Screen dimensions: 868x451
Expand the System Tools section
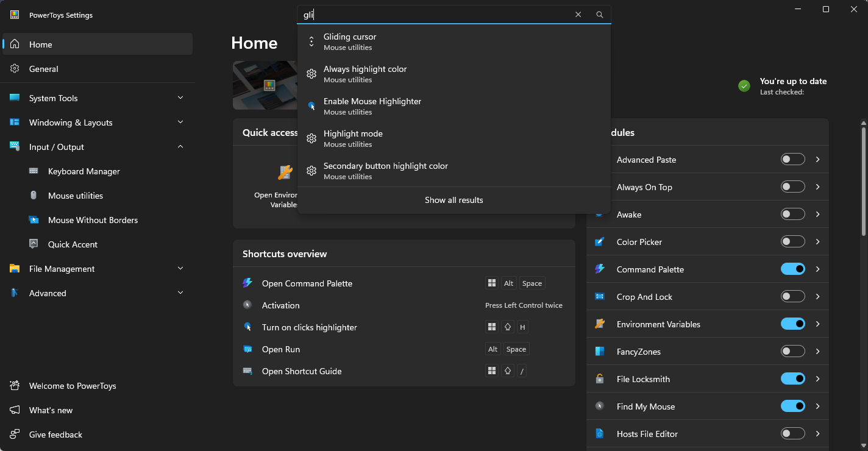pyautogui.click(x=180, y=98)
